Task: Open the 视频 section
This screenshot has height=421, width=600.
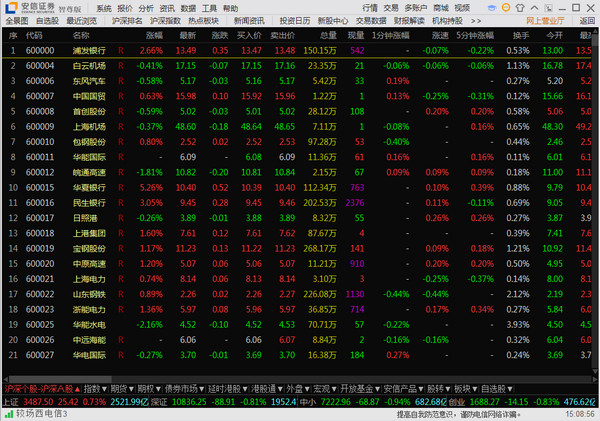Action: click(462, 8)
